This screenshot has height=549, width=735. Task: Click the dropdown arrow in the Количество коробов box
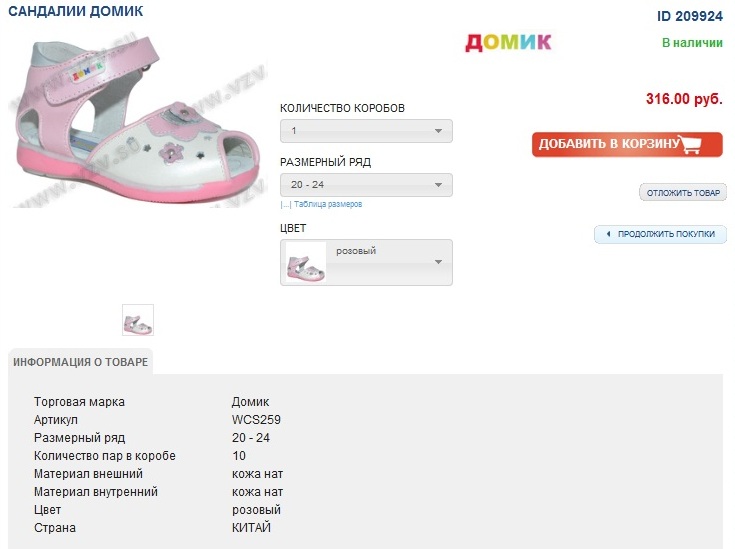tap(438, 131)
